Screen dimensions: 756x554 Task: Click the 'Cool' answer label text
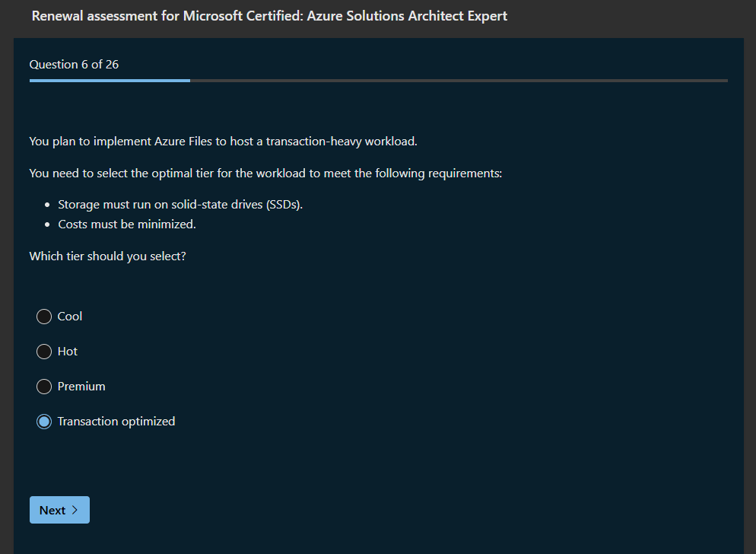coord(70,317)
